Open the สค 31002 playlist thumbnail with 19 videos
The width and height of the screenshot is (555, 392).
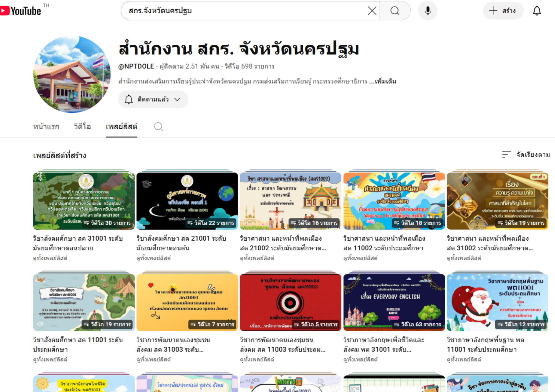click(x=497, y=201)
